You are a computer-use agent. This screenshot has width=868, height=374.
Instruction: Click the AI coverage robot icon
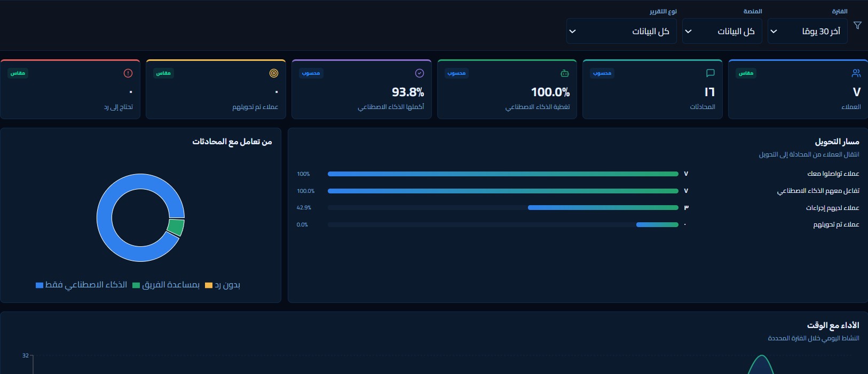pyautogui.click(x=565, y=73)
